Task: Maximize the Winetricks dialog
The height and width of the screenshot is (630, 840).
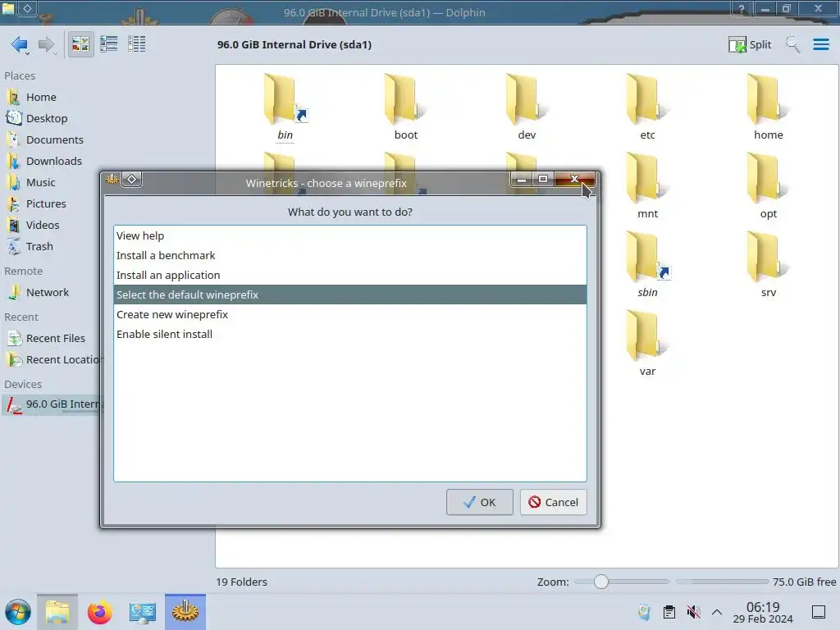Action: (x=543, y=179)
